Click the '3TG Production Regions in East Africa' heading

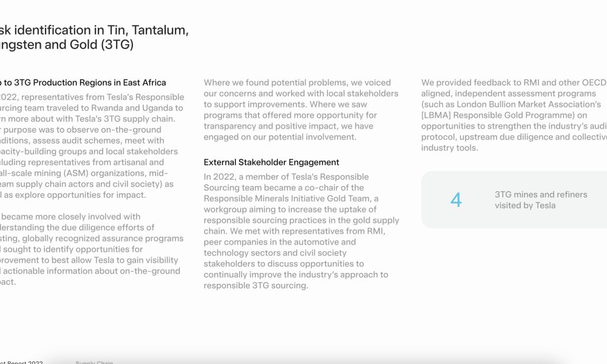pyautogui.click(x=90, y=83)
